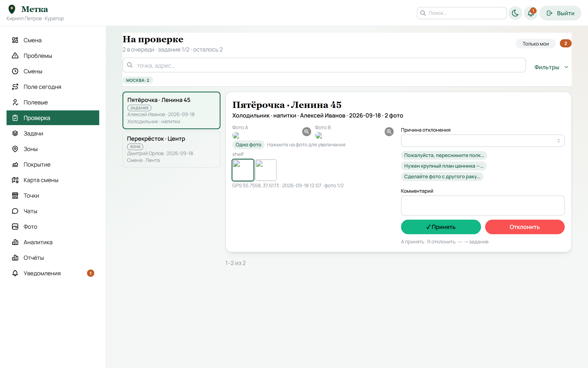Click the Смены clock icon

pos(15,71)
